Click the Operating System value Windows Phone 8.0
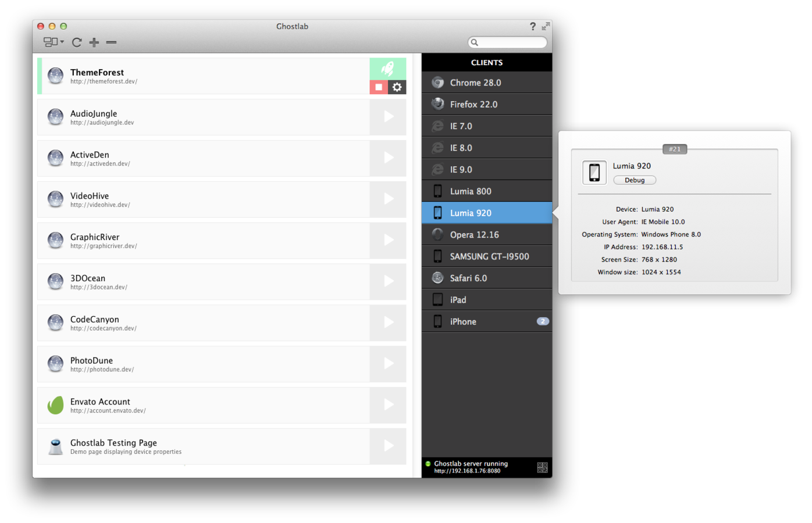Viewport: 812px width, 523px height. pos(671,235)
